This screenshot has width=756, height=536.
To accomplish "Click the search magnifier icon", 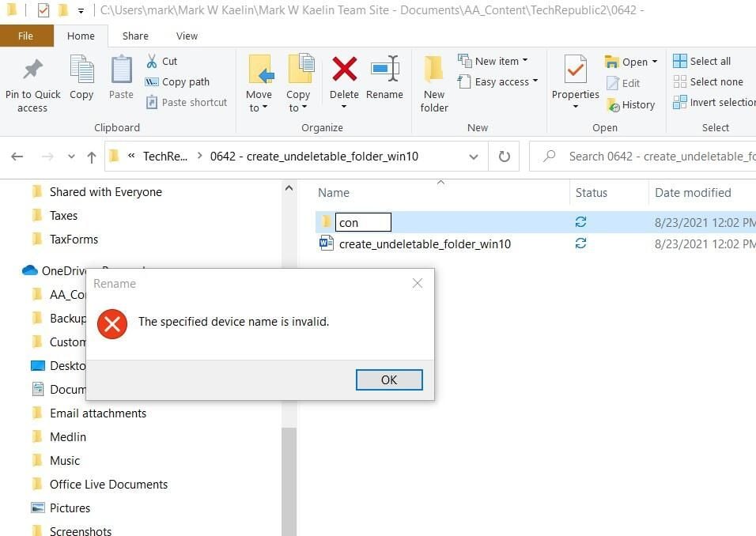I will point(549,157).
